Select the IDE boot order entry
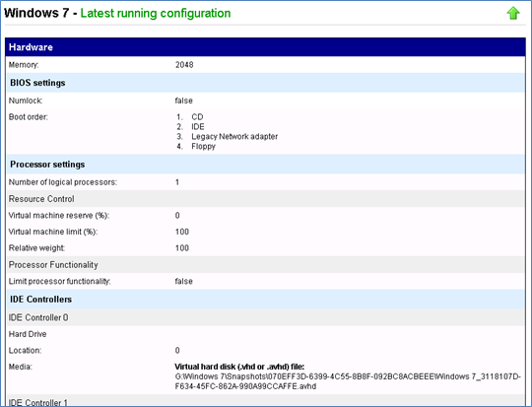 (198, 127)
